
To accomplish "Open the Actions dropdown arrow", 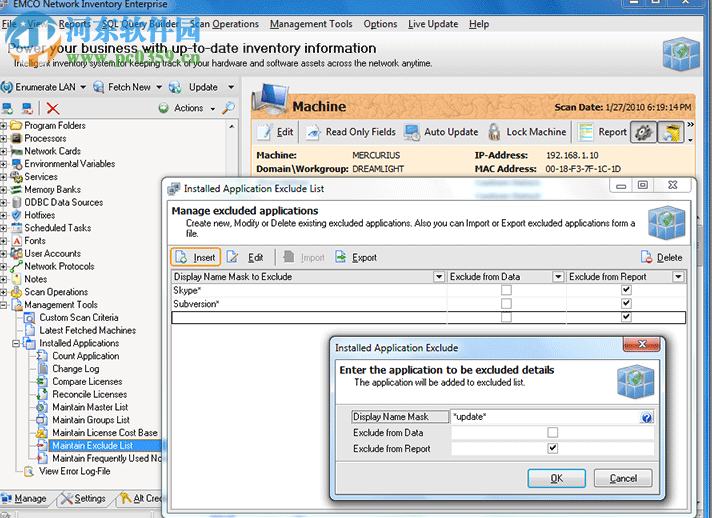I will 213,109.
